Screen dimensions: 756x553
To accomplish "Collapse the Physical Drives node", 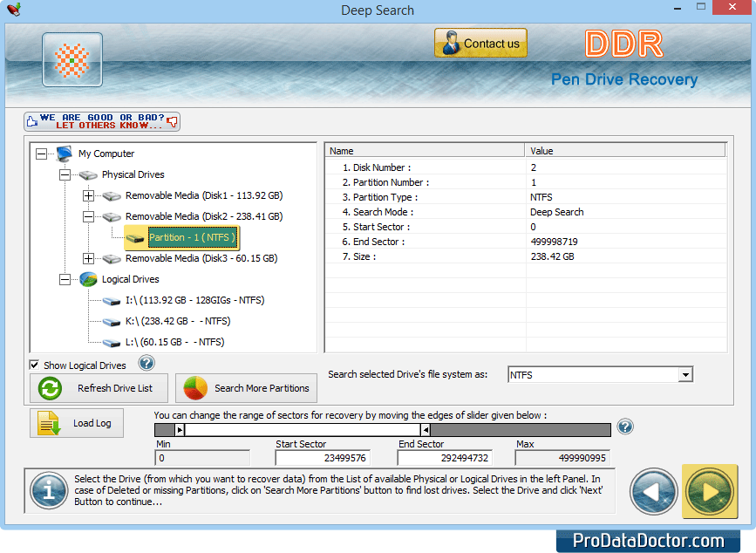I will pos(65,174).
